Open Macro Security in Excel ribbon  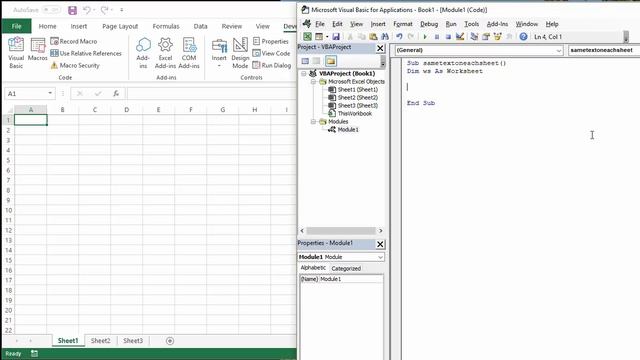(75, 65)
